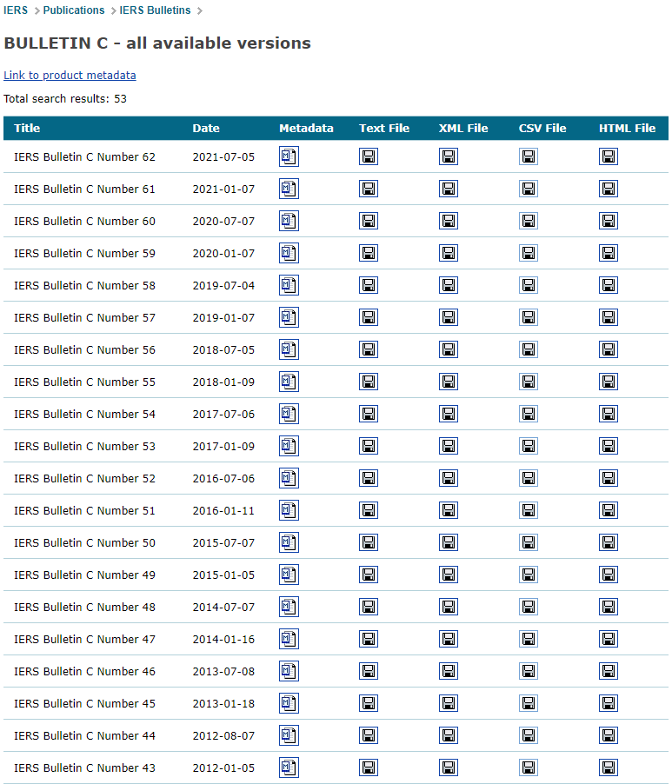Download HTML file of Bulletin C Number 54
This screenshot has height=784, width=672.
click(x=609, y=414)
